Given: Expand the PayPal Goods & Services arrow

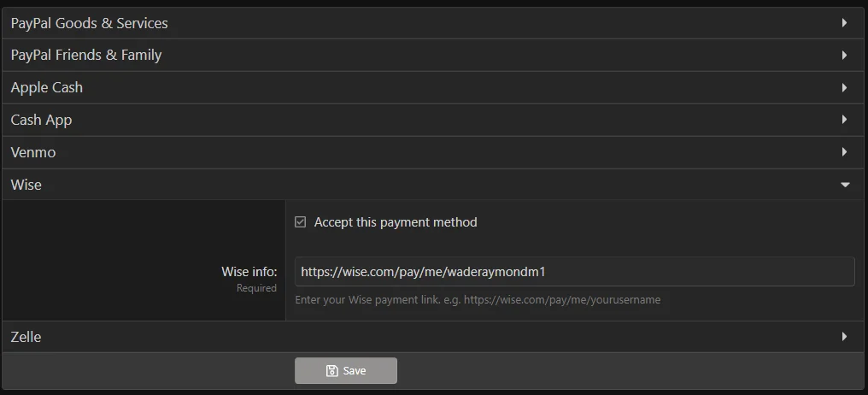Looking at the screenshot, I should (x=845, y=23).
